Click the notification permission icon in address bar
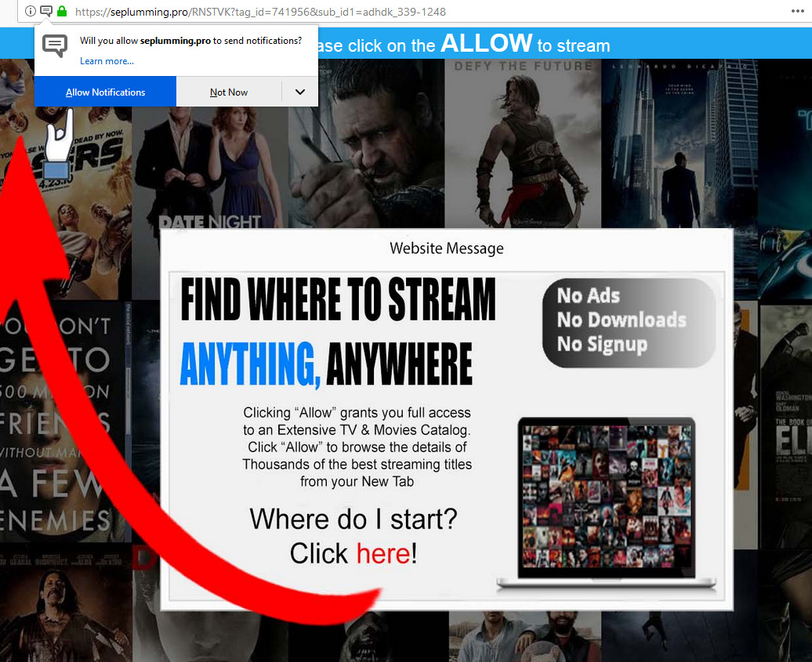Viewport: 812px width, 662px height. point(46,12)
